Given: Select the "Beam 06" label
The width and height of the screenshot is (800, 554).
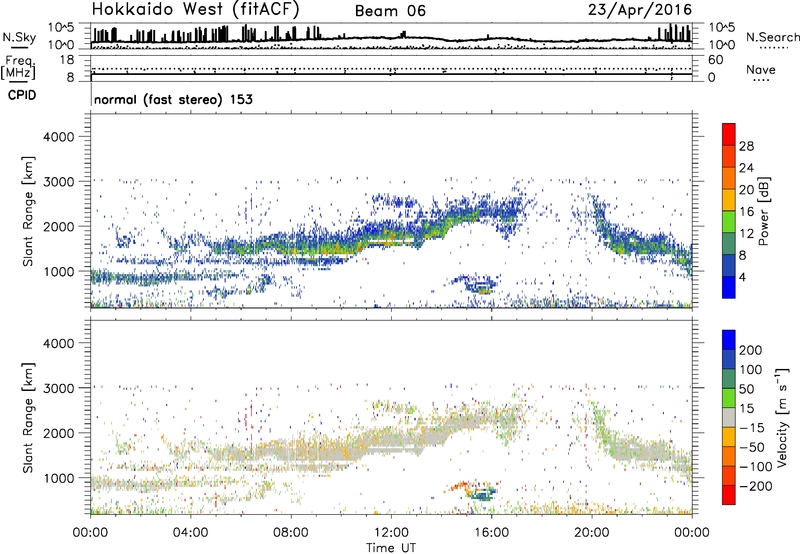Looking at the screenshot, I should tap(390, 11).
